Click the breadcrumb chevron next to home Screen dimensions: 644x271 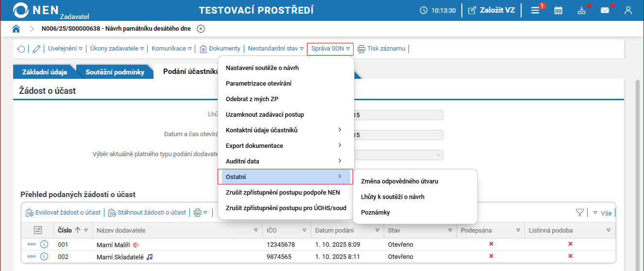(x=32, y=29)
